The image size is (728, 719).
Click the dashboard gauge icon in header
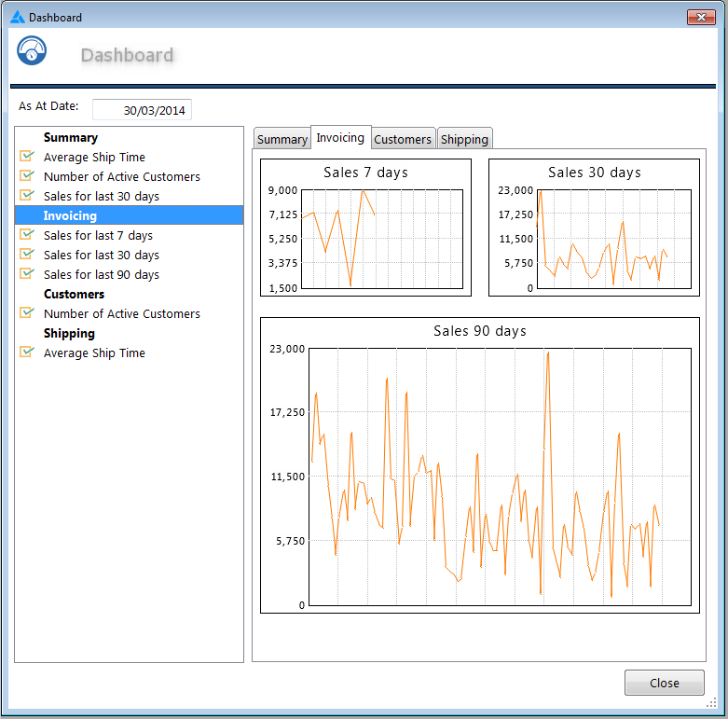coord(32,51)
